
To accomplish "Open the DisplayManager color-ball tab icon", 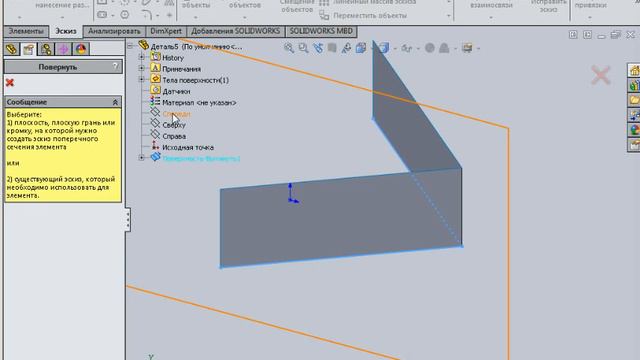I will point(81,49).
